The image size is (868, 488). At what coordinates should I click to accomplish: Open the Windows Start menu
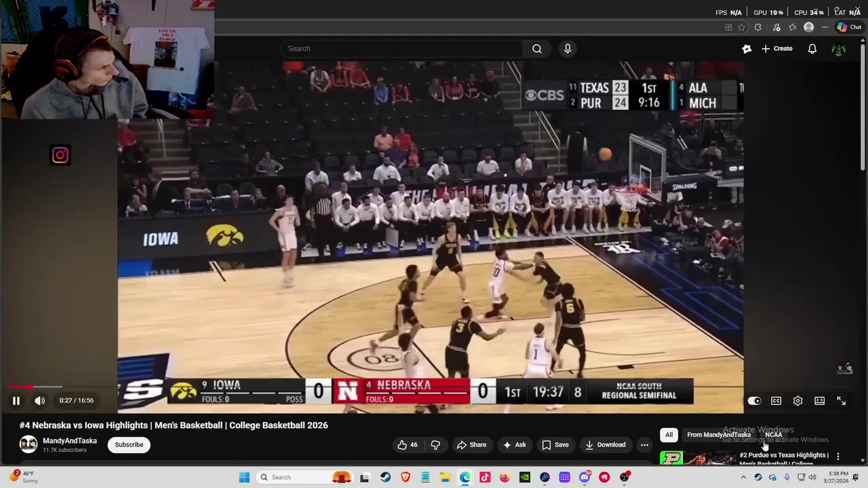point(244,477)
